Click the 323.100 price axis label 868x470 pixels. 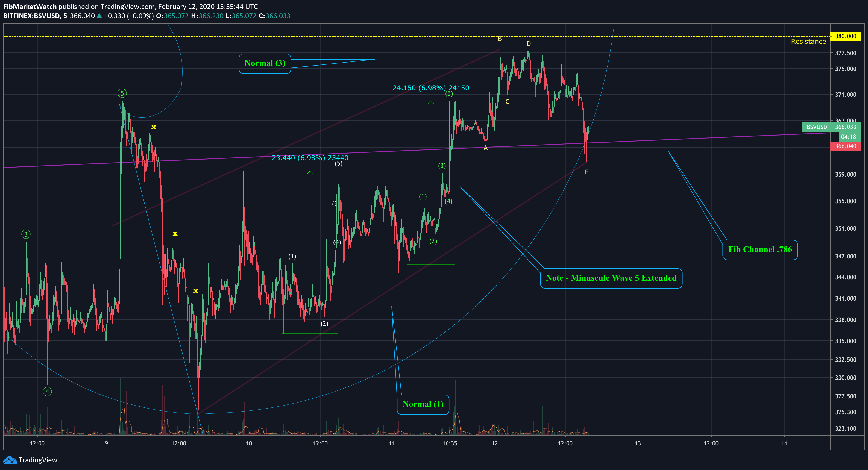pos(845,428)
